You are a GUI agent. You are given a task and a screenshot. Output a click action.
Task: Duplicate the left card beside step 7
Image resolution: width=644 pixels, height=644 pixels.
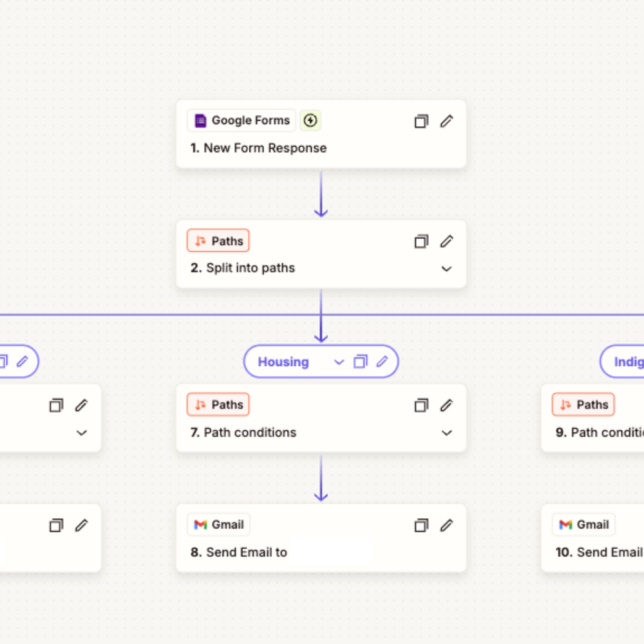pos(56,405)
